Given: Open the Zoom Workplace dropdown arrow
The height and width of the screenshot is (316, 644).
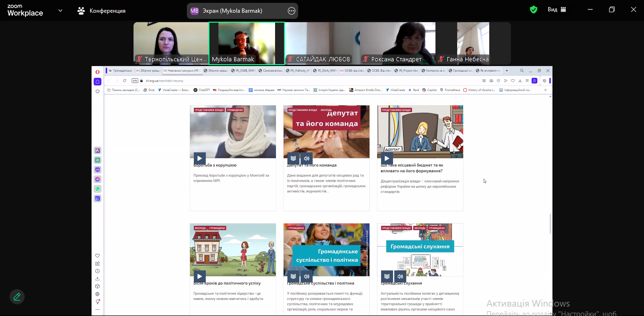Looking at the screenshot, I should pos(60,10).
